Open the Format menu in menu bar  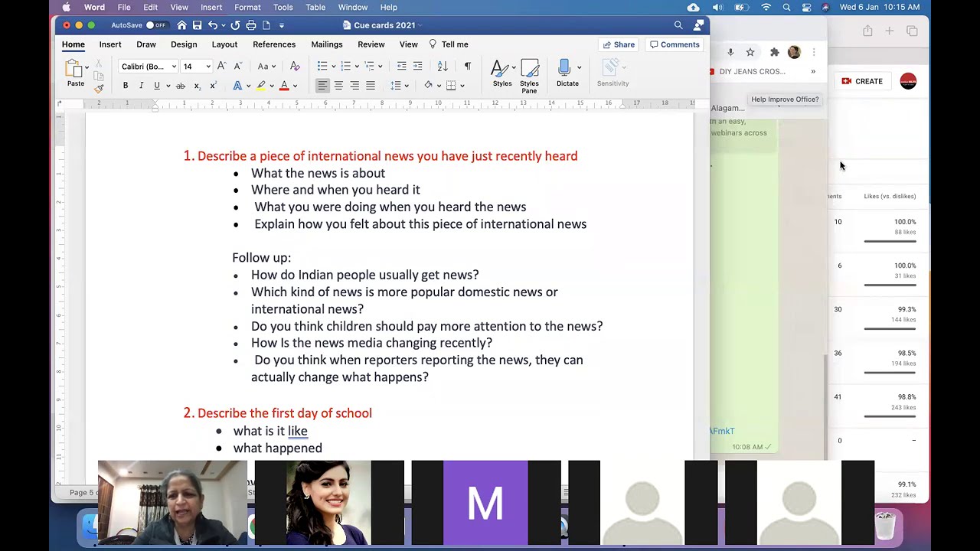[x=247, y=7]
